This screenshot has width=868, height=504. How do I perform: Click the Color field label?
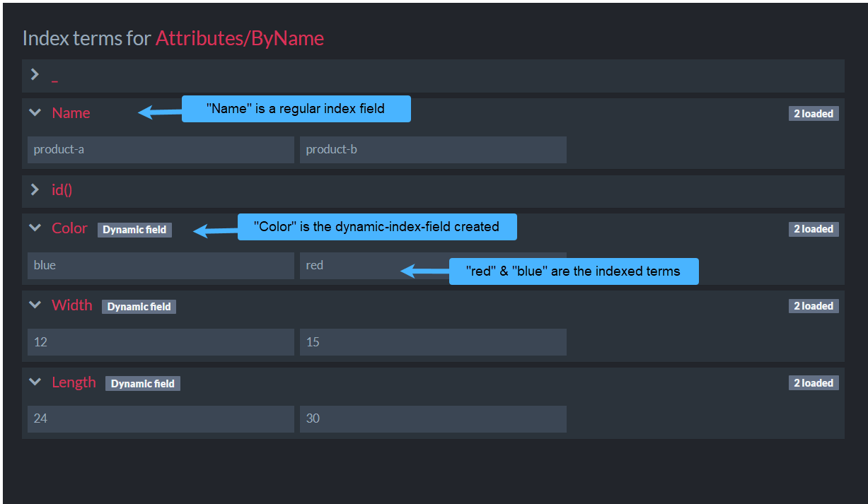coord(69,228)
